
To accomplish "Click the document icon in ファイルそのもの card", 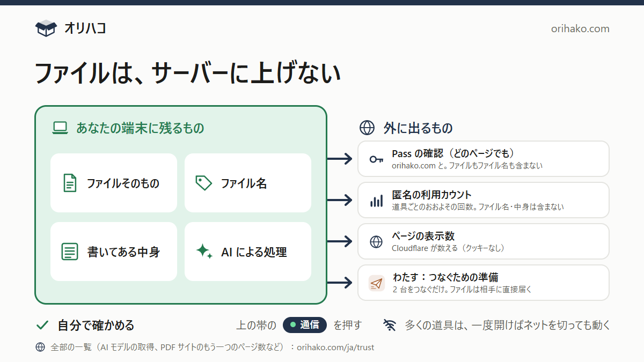I will [x=69, y=183].
